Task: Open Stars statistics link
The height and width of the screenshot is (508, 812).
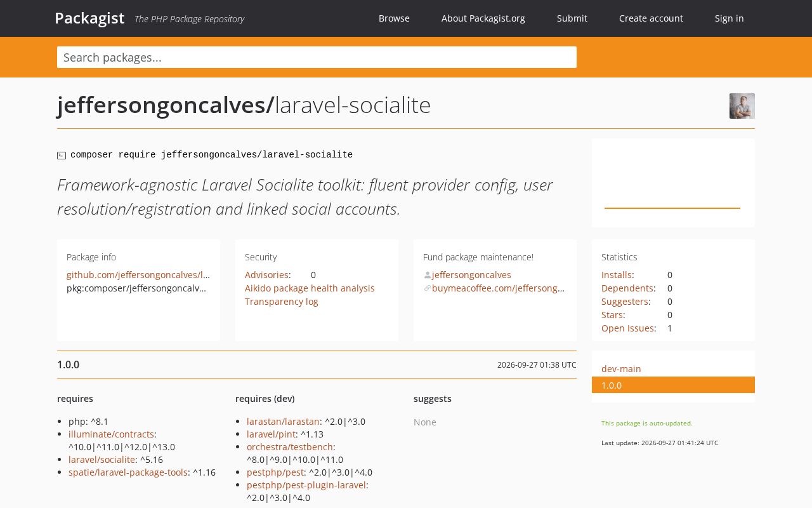Action: coord(612,315)
